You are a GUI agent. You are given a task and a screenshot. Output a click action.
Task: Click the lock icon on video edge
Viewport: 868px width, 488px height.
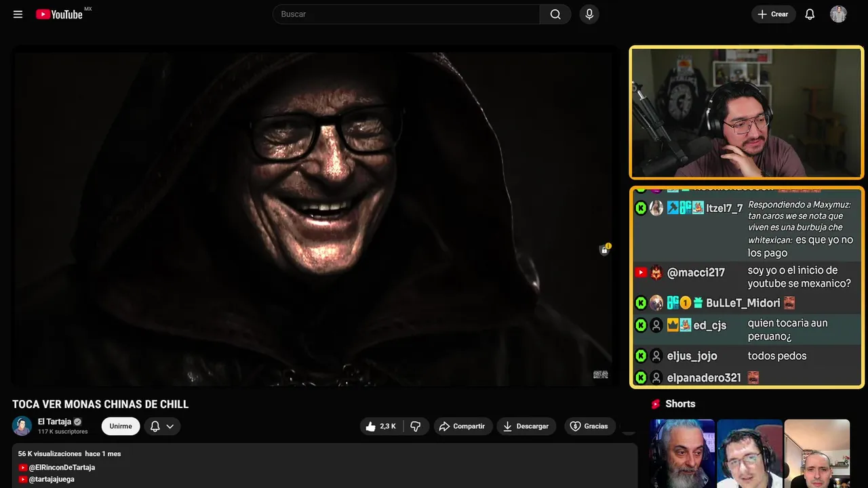tap(604, 249)
